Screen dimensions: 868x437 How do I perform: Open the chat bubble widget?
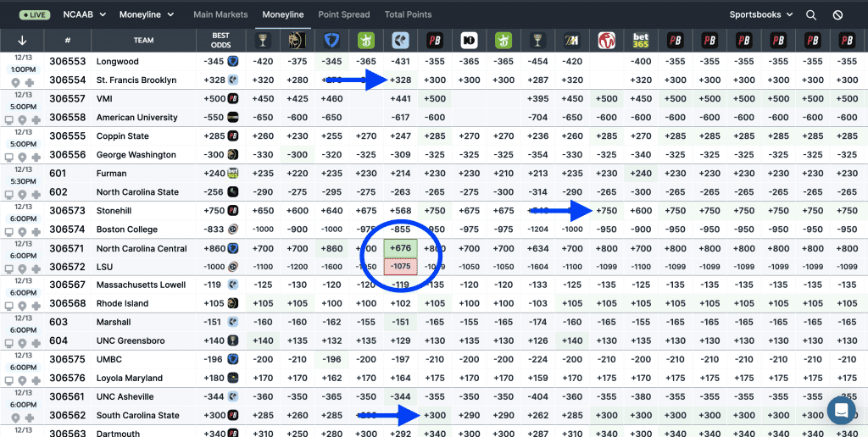(842, 410)
